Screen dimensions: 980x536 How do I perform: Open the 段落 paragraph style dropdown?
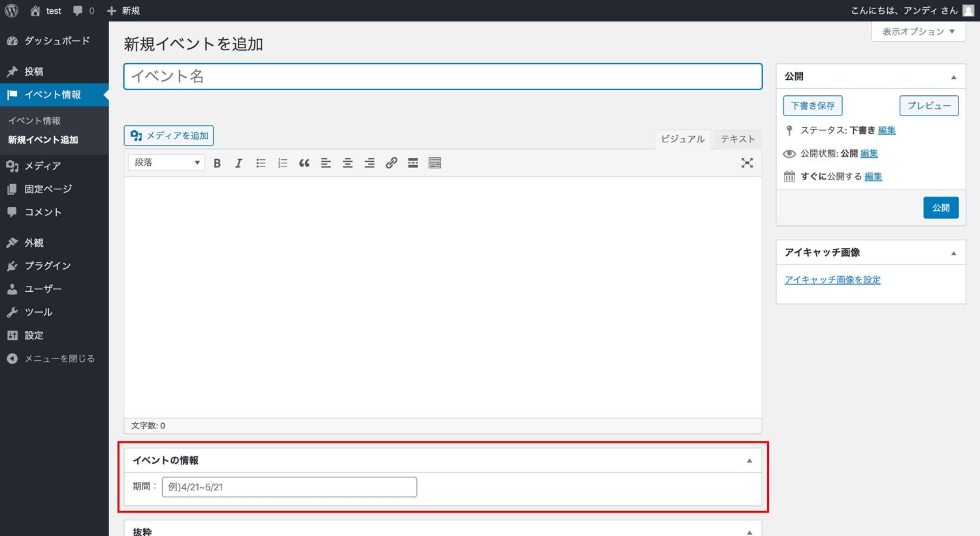click(165, 162)
